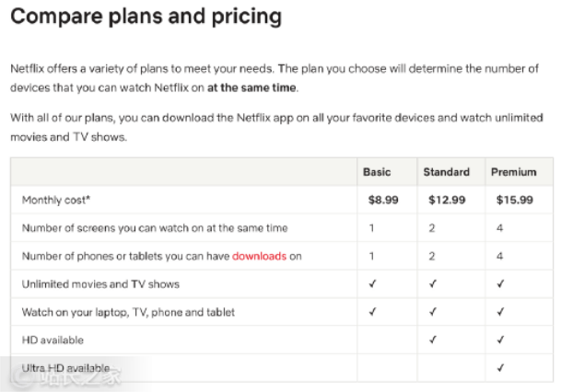Select the $8.99 Basic monthly price

[383, 200]
